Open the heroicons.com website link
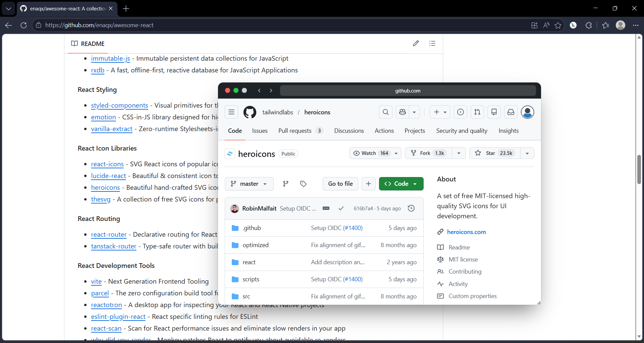 click(466, 232)
